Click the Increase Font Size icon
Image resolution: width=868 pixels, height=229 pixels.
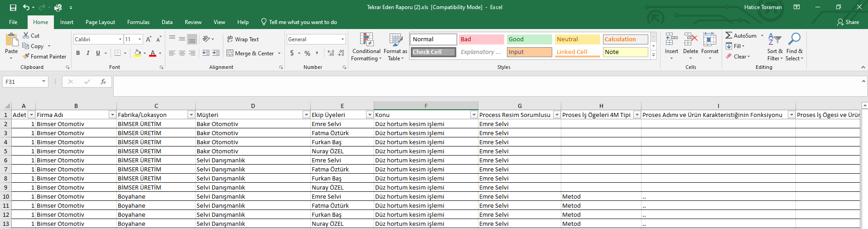pos(149,39)
